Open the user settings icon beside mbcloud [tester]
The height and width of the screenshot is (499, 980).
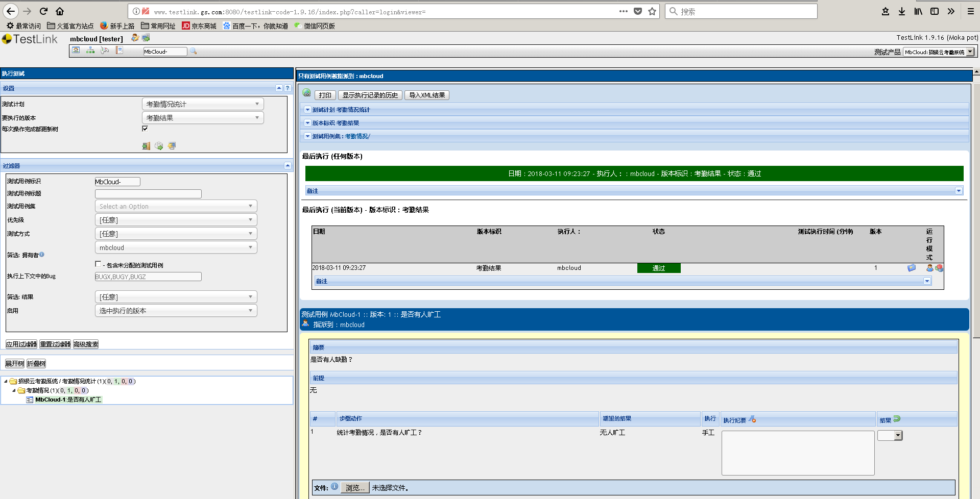pos(135,38)
